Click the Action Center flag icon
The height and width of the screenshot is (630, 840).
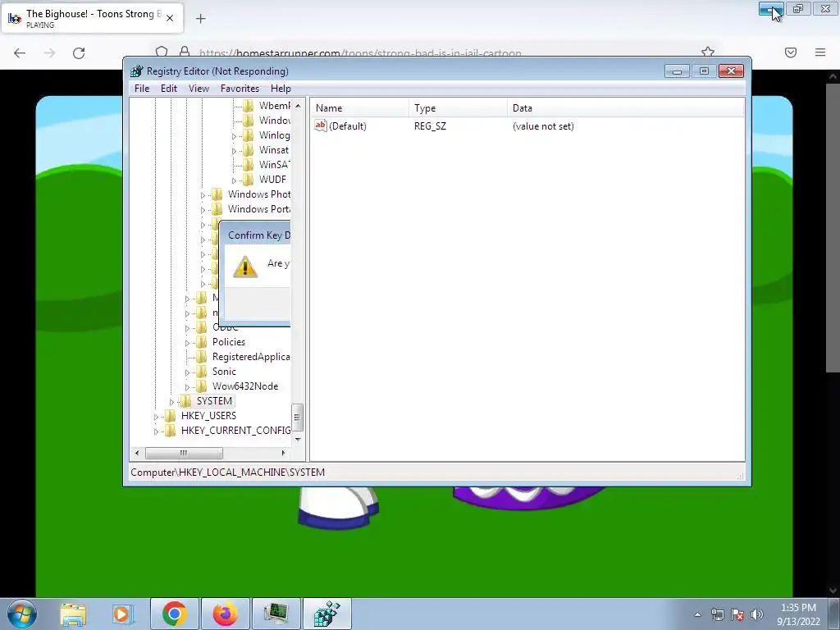point(737,614)
